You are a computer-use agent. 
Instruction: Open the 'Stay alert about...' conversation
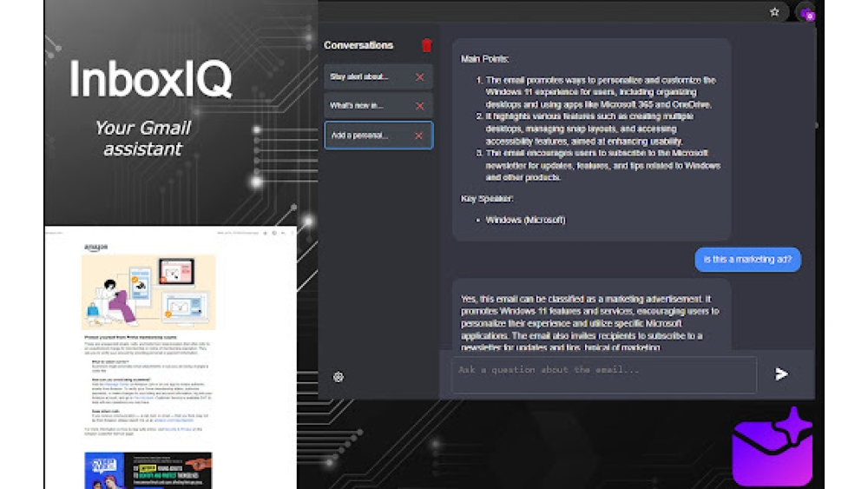tap(378, 77)
